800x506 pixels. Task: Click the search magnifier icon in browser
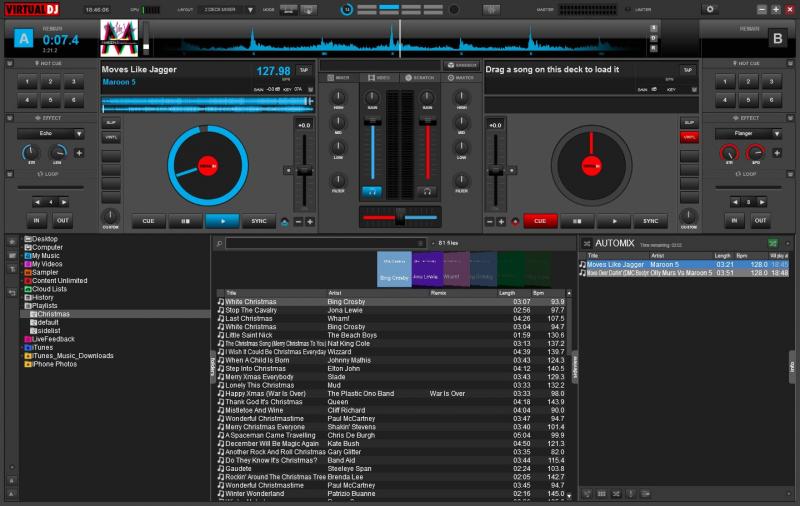[219, 244]
